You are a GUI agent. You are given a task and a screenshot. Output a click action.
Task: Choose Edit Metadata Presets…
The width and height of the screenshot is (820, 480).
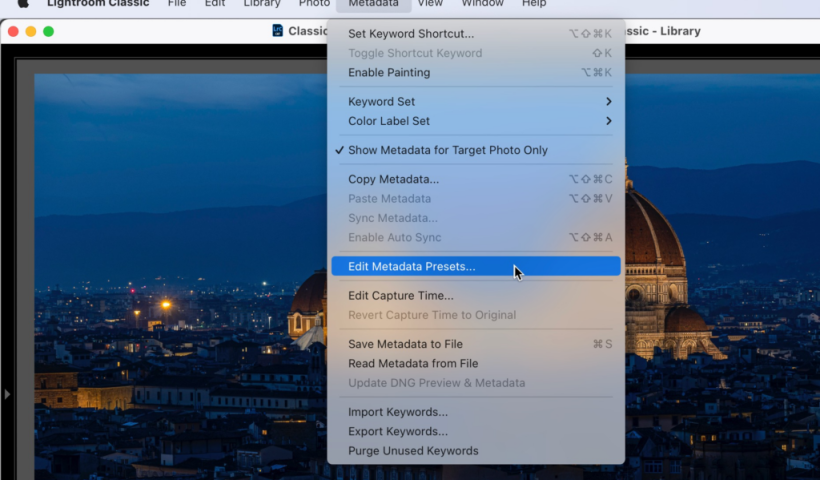point(411,266)
